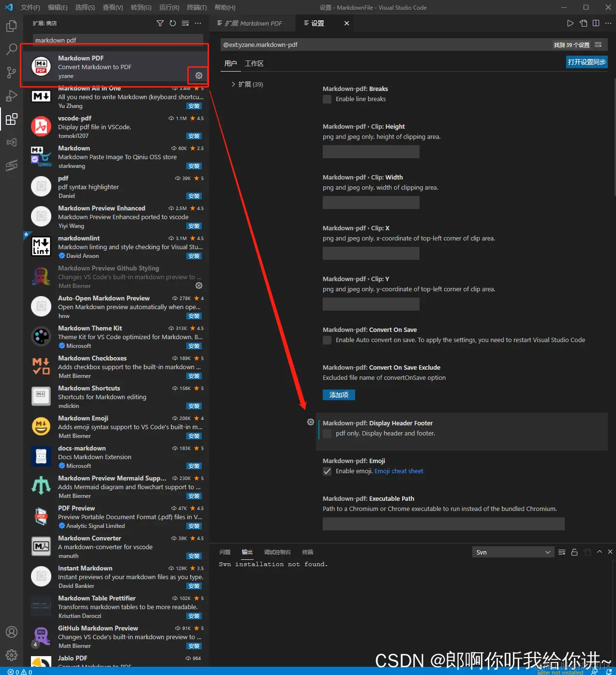The height and width of the screenshot is (675, 616).
Task: Click the extension search box
Action: [x=118, y=40]
